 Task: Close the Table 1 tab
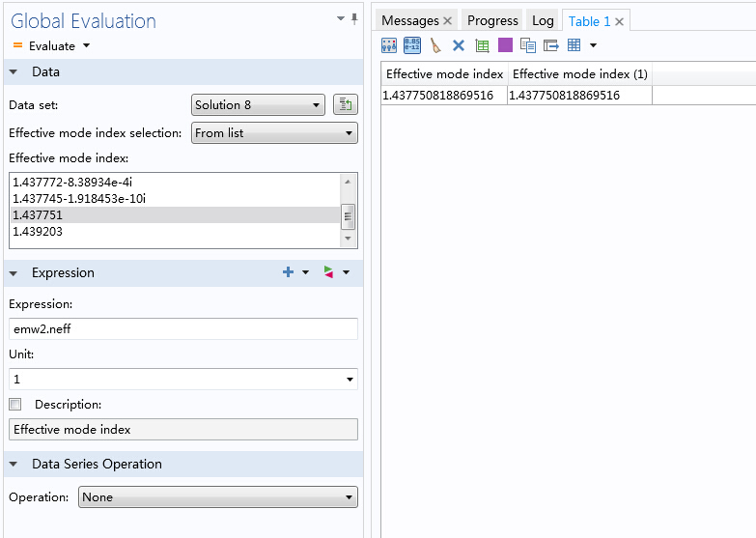tap(620, 21)
